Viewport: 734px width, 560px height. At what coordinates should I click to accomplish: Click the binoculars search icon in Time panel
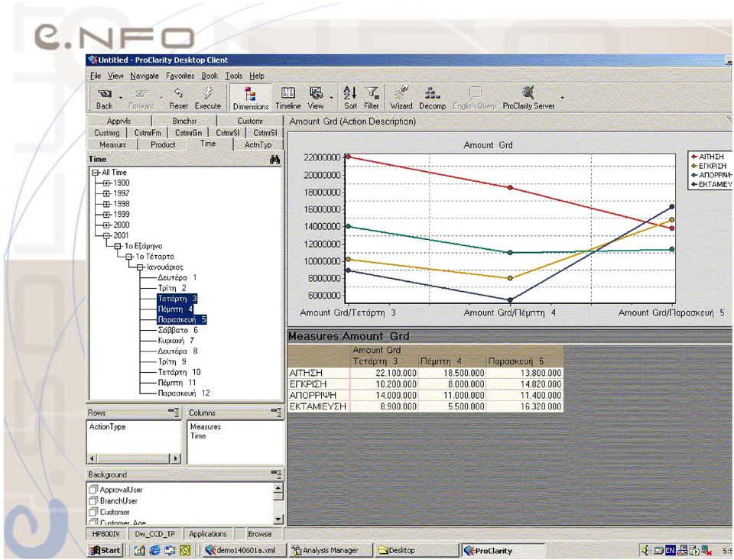(274, 160)
